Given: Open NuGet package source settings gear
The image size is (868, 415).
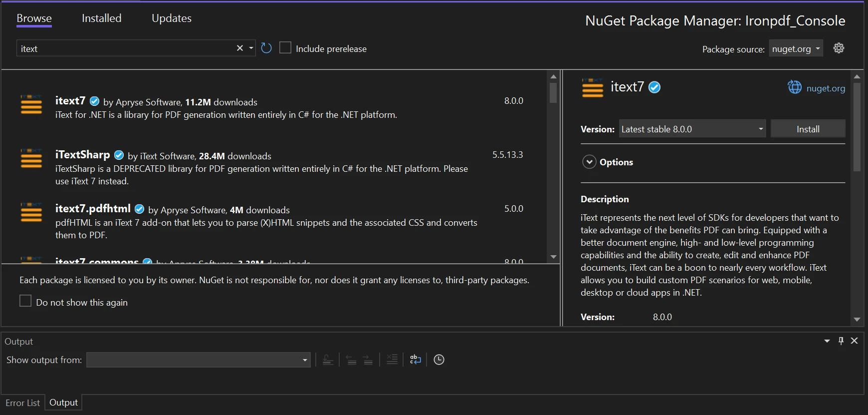Looking at the screenshot, I should coord(839,48).
